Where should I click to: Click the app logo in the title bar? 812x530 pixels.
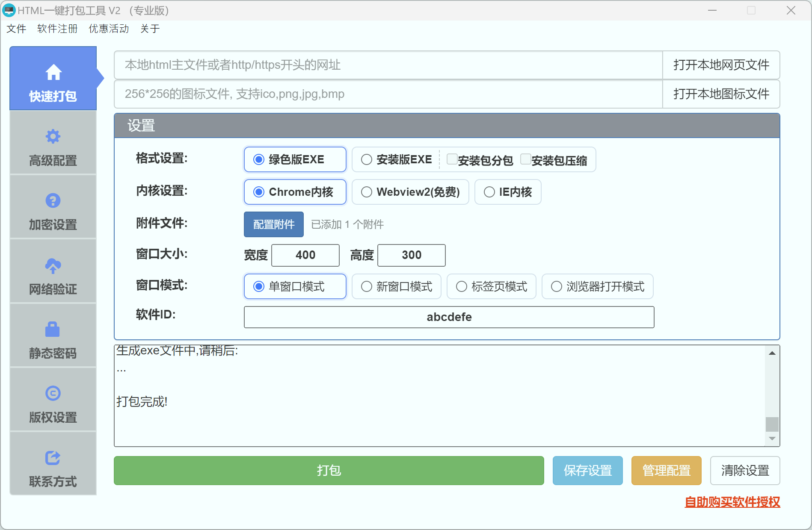9,10
